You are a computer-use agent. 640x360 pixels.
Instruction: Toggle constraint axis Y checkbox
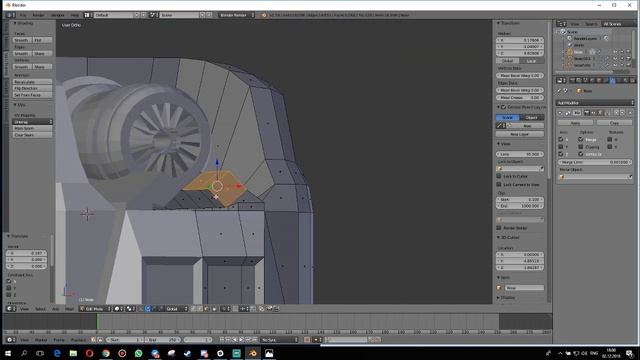[9, 288]
